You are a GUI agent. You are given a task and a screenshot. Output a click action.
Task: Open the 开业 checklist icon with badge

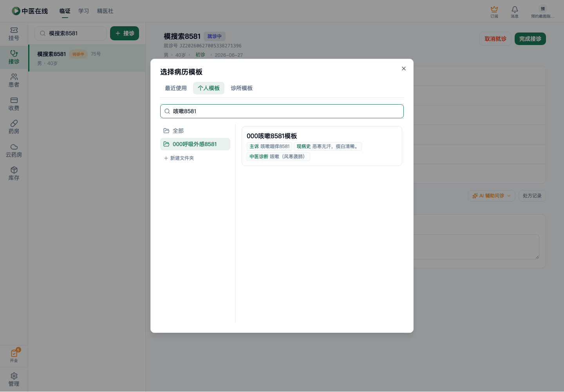(14, 356)
